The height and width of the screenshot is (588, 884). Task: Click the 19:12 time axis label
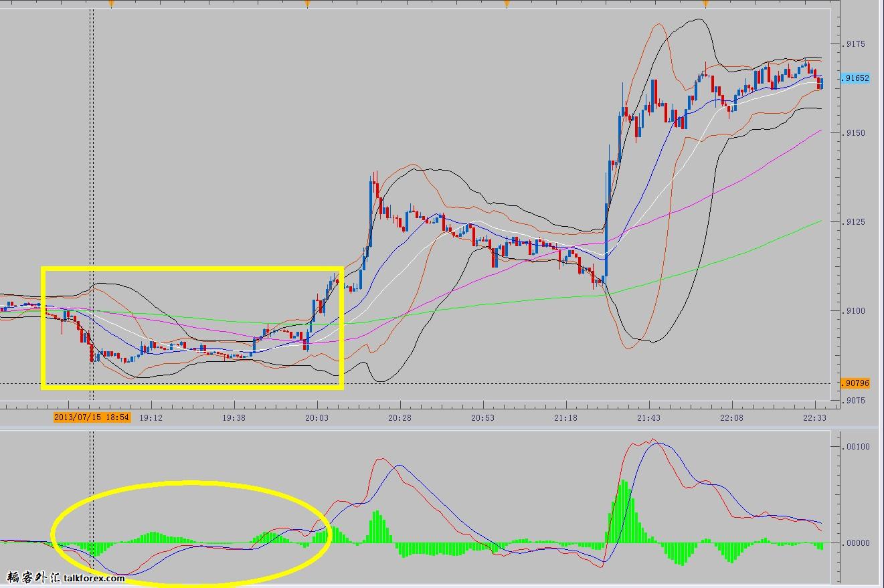pos(150,417)
